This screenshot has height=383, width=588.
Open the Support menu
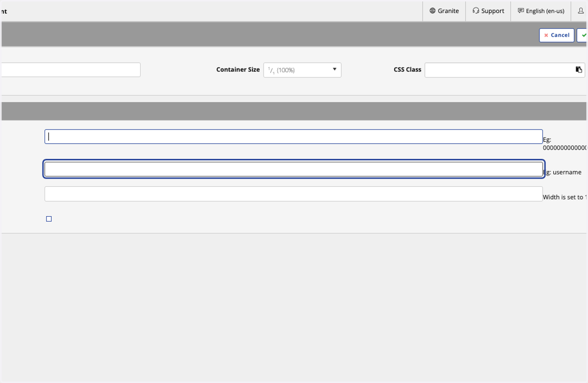click(x=488, y=11)
